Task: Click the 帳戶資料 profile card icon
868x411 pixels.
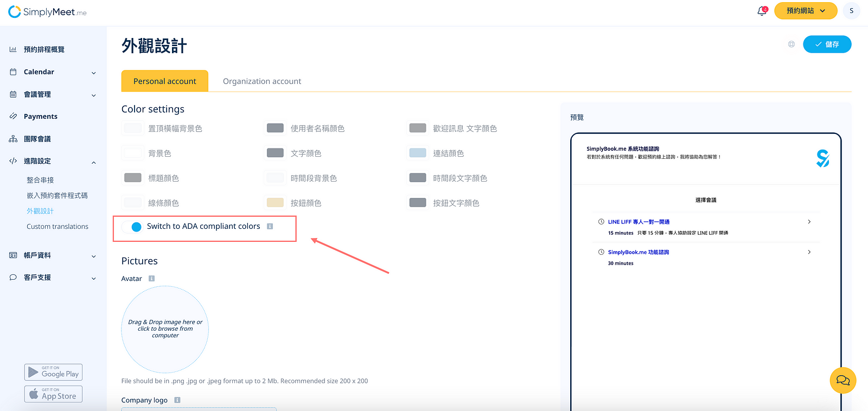Action: pos(13,255)
